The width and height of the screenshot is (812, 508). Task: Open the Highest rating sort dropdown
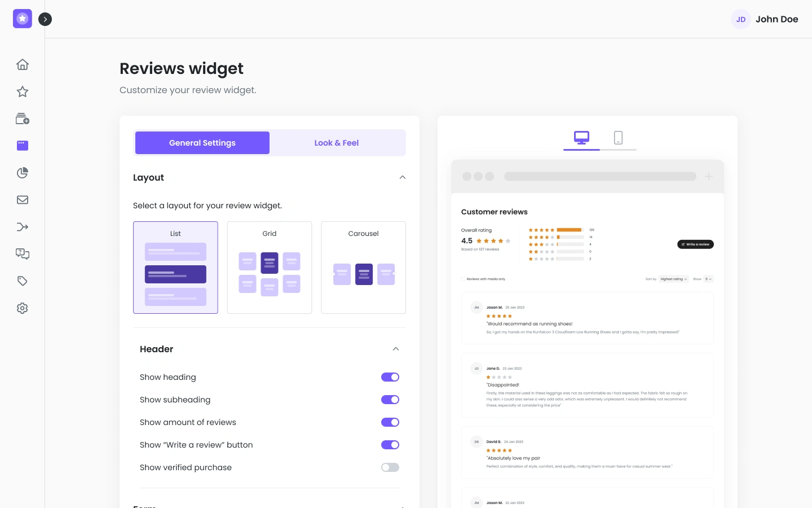pos(674,279)
